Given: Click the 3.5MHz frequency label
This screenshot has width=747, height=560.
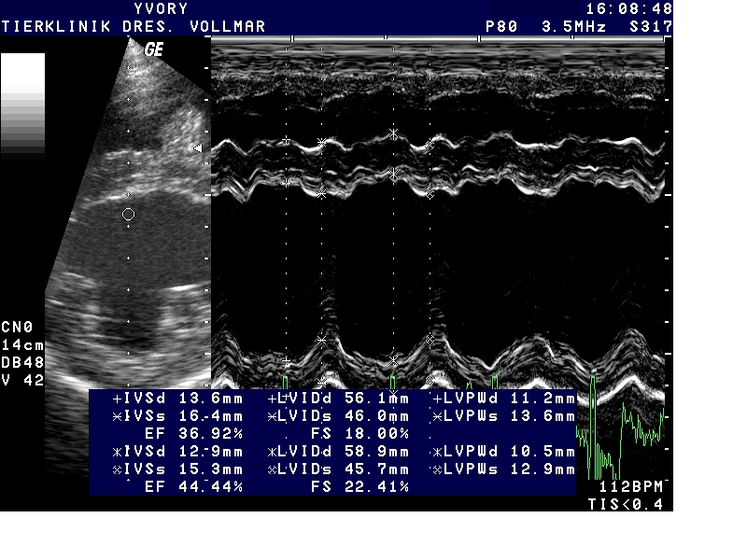Looking at the screenshot, I should point(574,27).
